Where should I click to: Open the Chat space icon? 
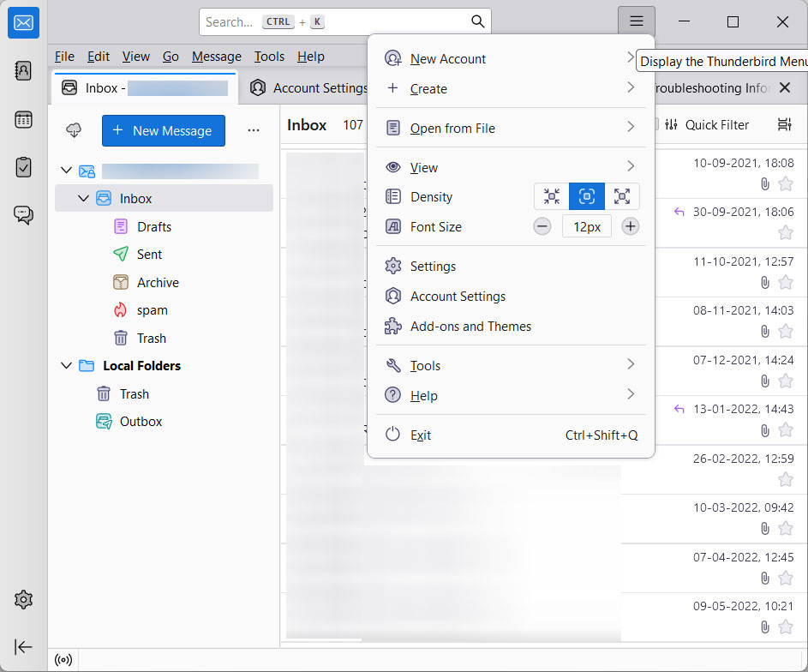coord(23,215)
